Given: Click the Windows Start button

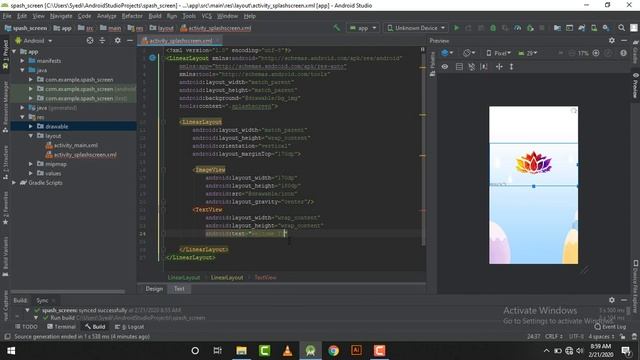Looking at the screenshot, I should coord(11,351).
